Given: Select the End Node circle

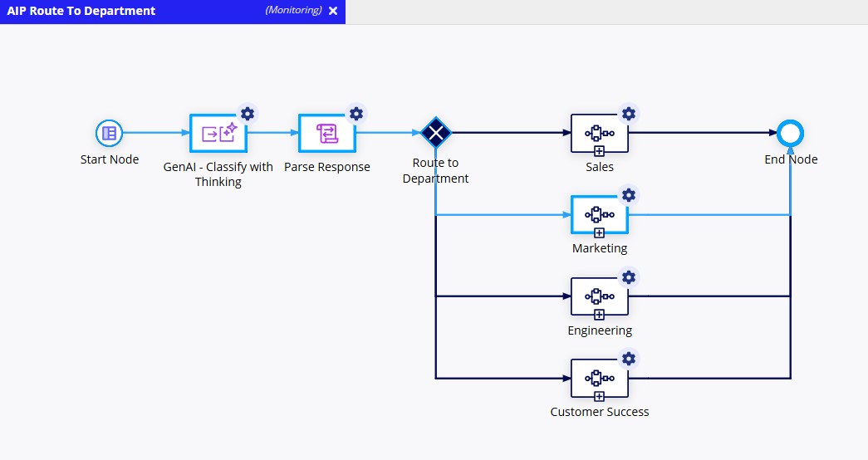Looking at the screenshot, I should click(790, 134).
